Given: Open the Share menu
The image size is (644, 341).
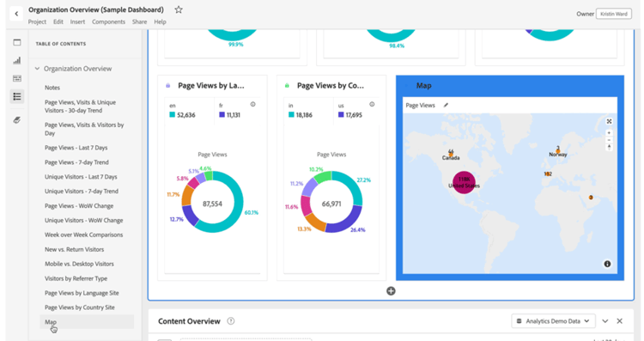Looking at the screenshot, I should click(139, 21).
